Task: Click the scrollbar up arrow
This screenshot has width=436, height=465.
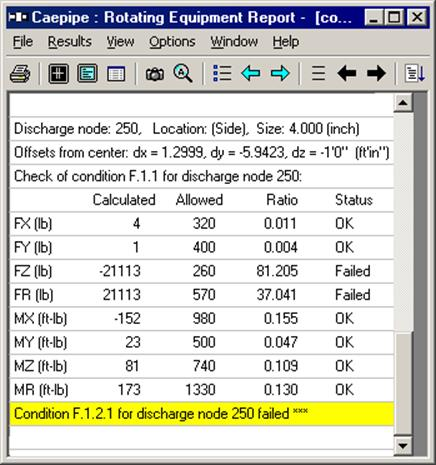Action: coord(403,103)
